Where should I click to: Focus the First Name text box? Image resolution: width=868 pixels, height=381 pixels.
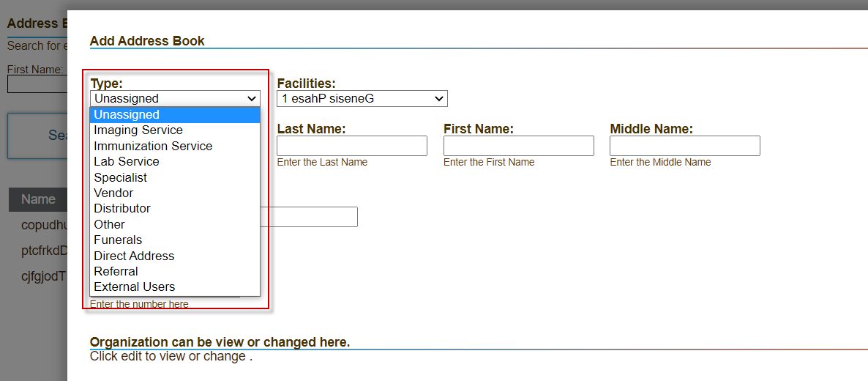pyautogui.click(x=518, y=146)
